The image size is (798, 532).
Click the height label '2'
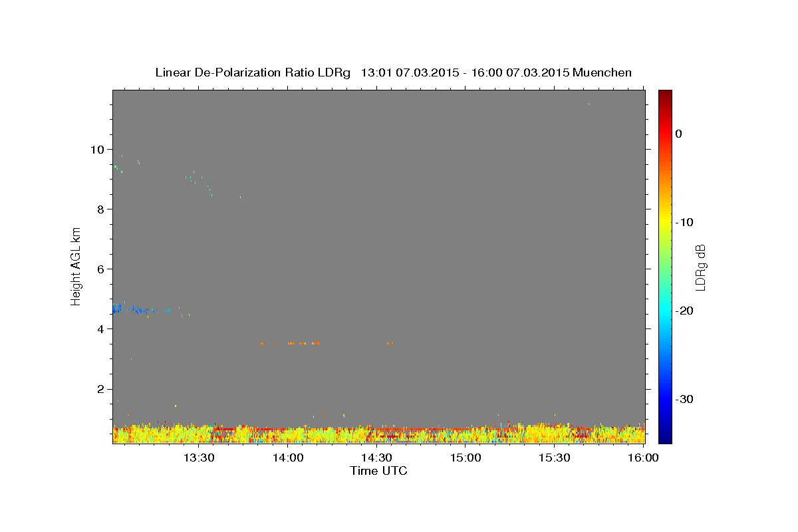point(102,389)
